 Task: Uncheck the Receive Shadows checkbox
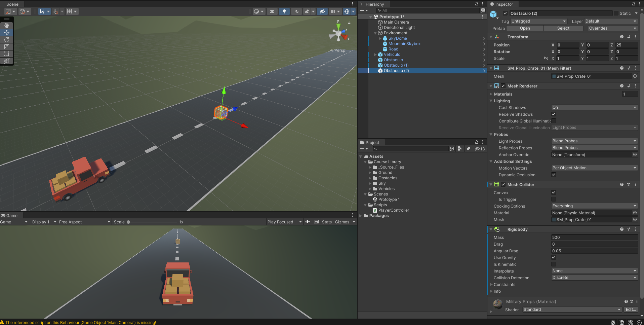tap(554, 114)
